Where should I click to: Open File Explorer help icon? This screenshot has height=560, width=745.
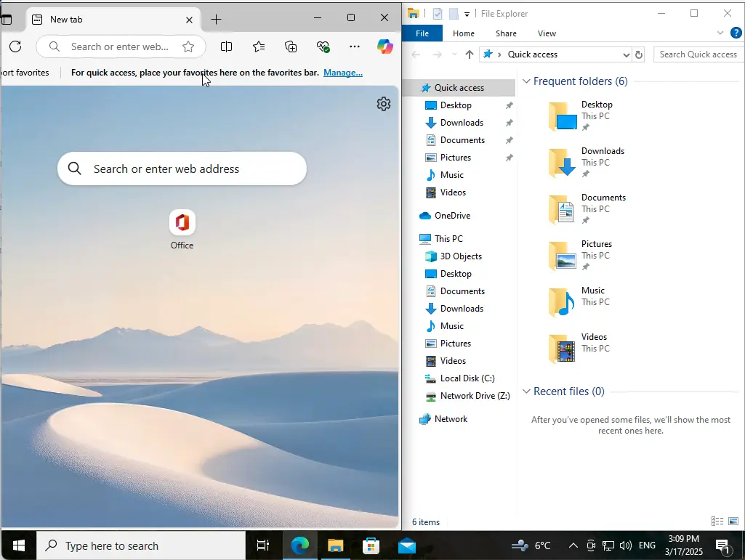tap(736, 33)
